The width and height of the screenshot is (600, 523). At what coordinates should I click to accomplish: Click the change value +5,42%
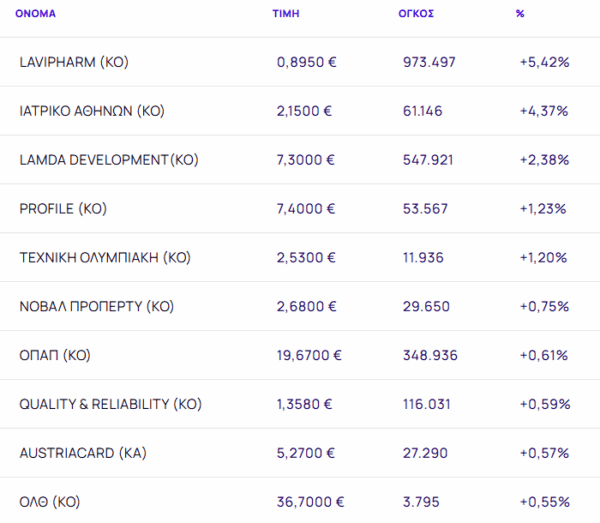[x=545, y=62]
